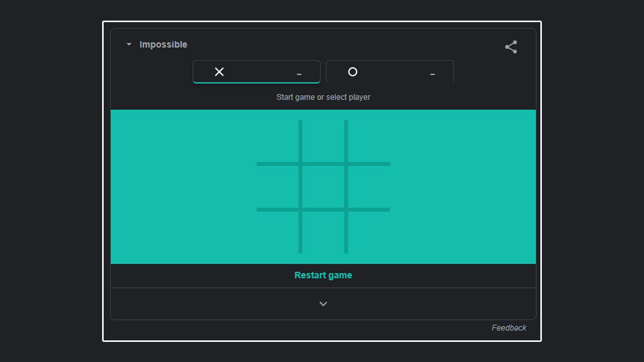Place a mark in the center cell
The height and width of the screenshot is (362, 644).
coord(323,186)
